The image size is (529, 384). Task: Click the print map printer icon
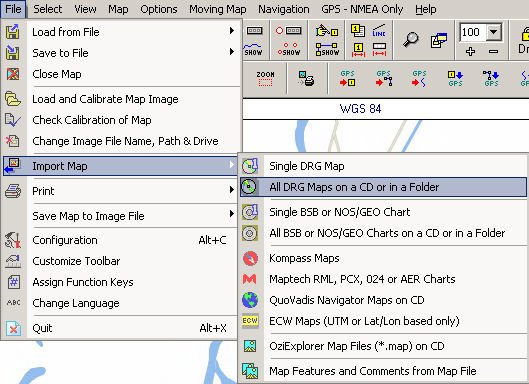306,79
